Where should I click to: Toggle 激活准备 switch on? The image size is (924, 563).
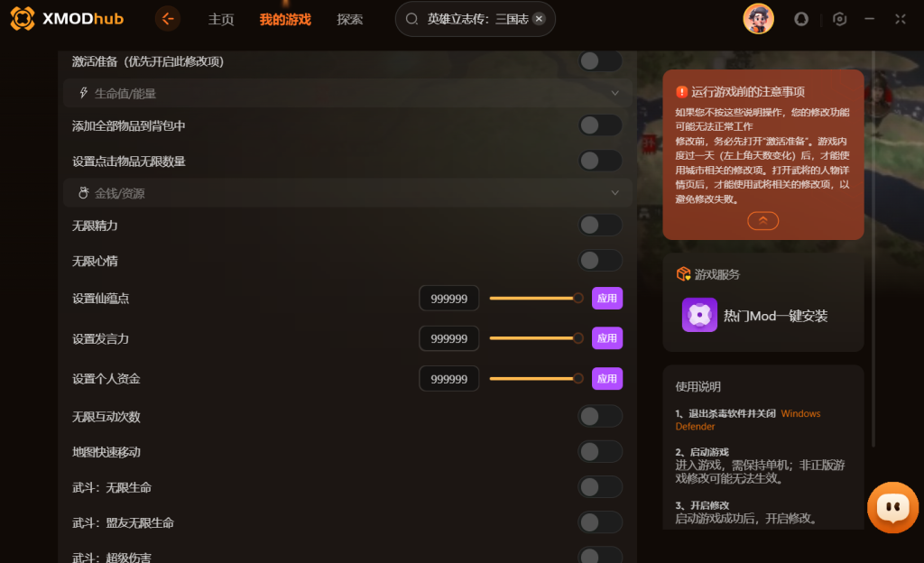click(x=600, y=60)
